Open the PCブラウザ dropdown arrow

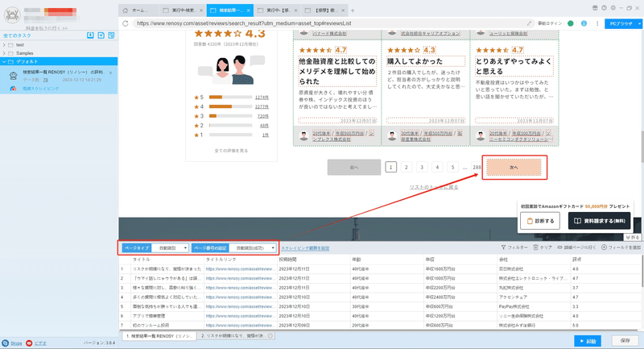pyautogui.click(x=639, y=24)
